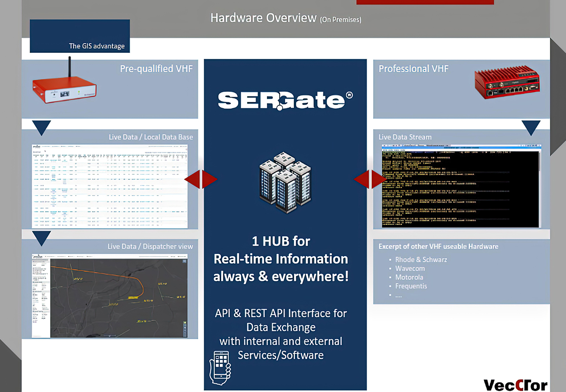
Task: Click the 'Live Data Stream' caption
Action: 405,137
